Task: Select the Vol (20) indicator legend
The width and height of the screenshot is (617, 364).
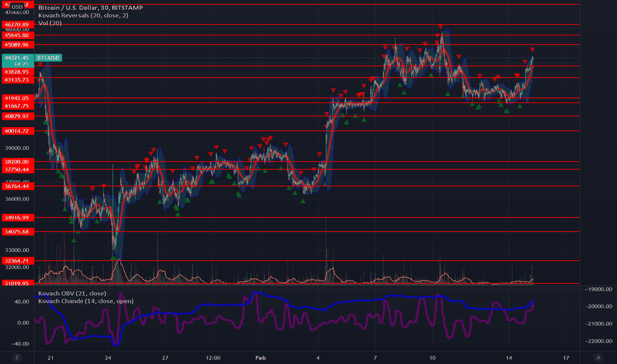Action: point(50,23)
